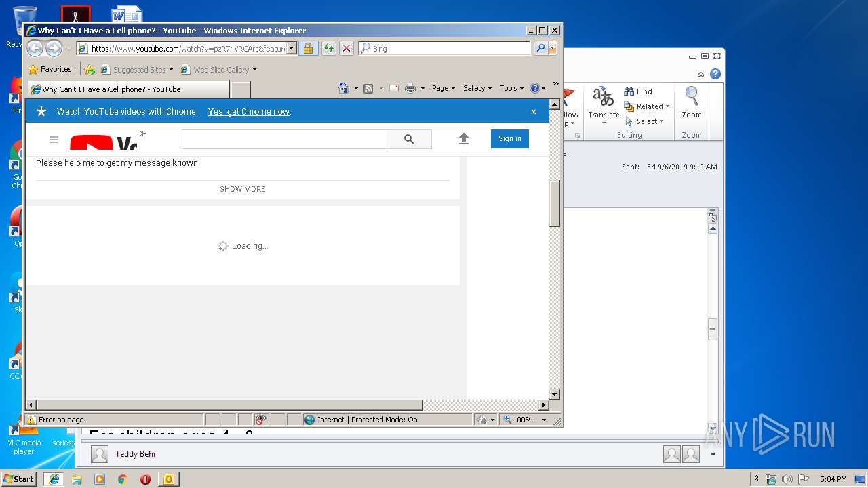Open the IE Help question mark icon
Viewport: 868px width, 488px height.
point(534,88)
